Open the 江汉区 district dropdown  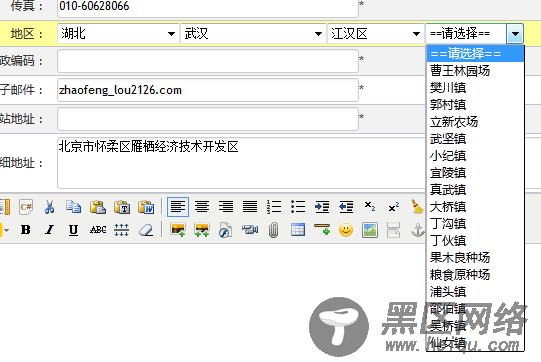click(x=376, y=34)
